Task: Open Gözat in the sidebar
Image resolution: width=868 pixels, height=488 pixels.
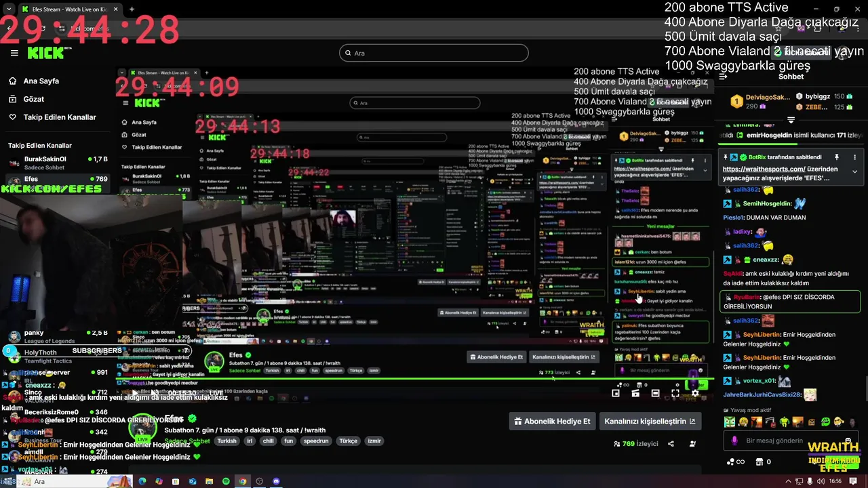Action: tap(34, 99)
